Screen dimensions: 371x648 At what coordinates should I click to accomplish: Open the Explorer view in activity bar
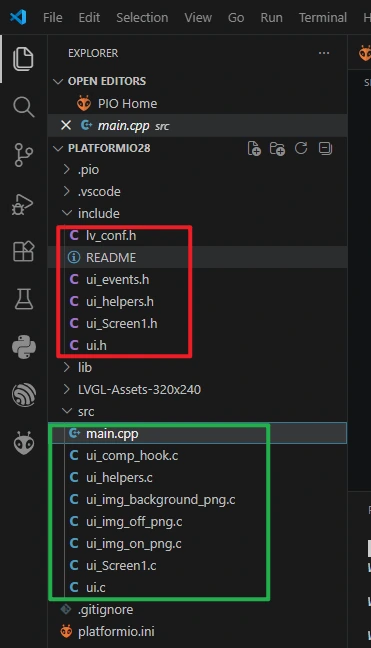(x=23, y=59)
